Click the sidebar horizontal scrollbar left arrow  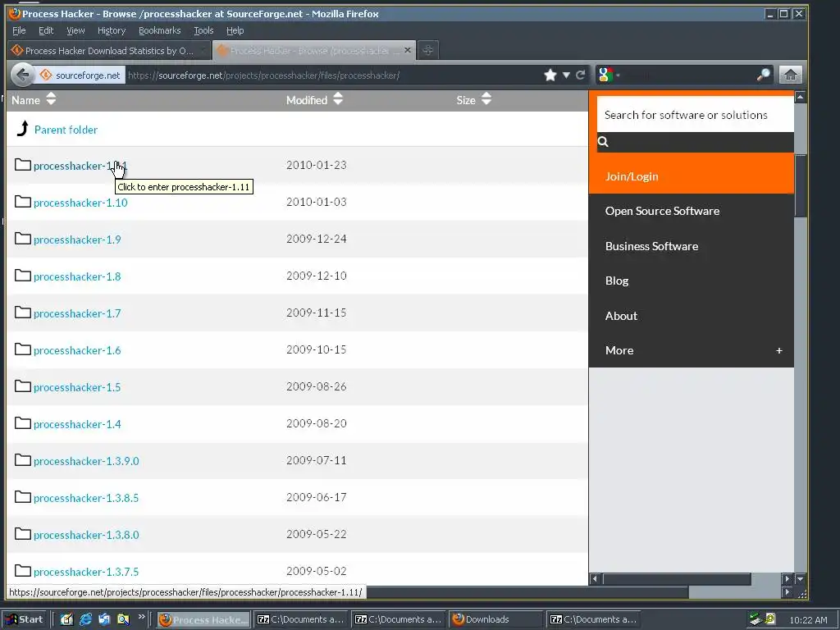pyautogui.click(x=595, y=579)
